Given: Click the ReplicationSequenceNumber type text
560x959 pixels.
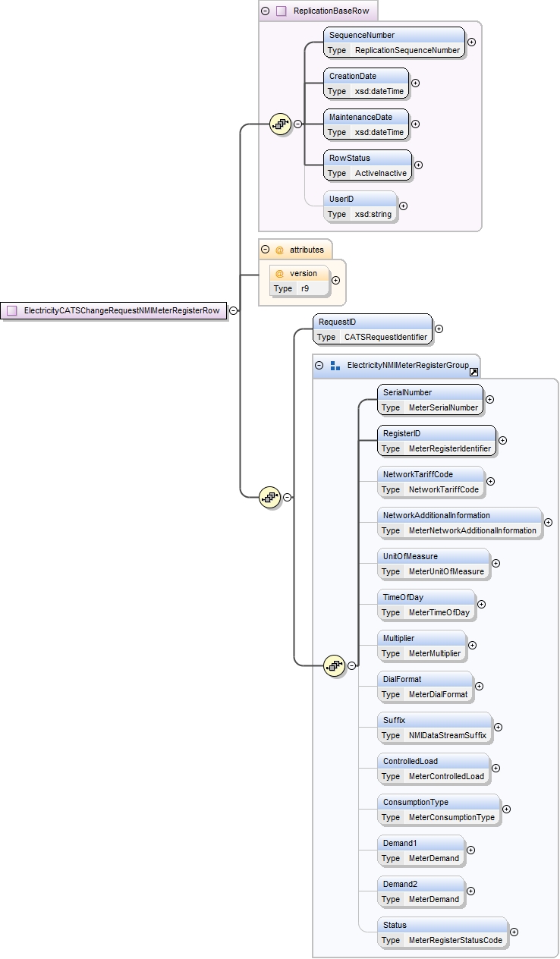Looking at the screenshot, I should click(407, 50).
